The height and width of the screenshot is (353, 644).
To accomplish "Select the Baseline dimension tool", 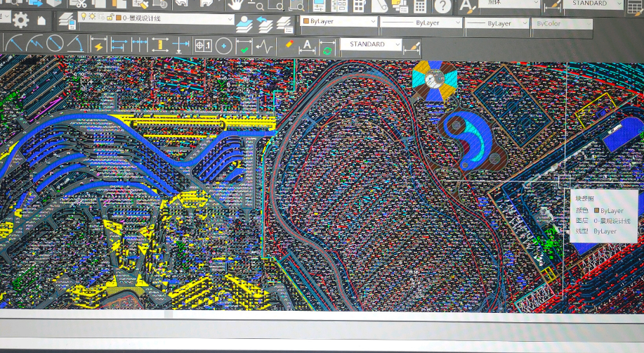I will tap(119, 45).
